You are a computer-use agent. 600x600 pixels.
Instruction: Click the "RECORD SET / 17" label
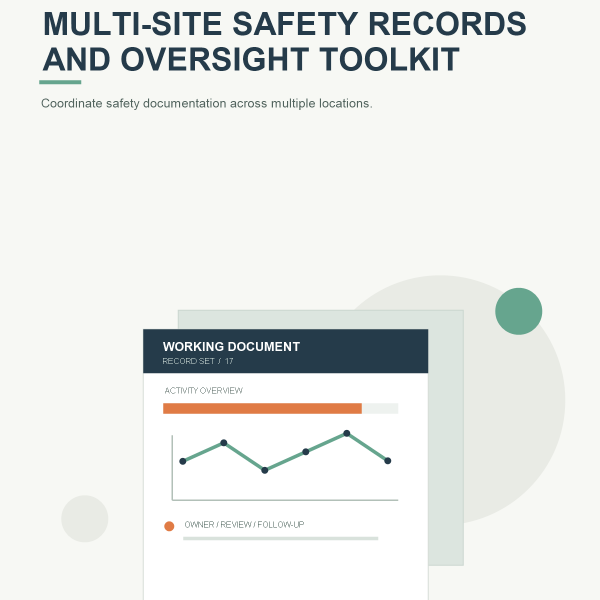point(198,361)
